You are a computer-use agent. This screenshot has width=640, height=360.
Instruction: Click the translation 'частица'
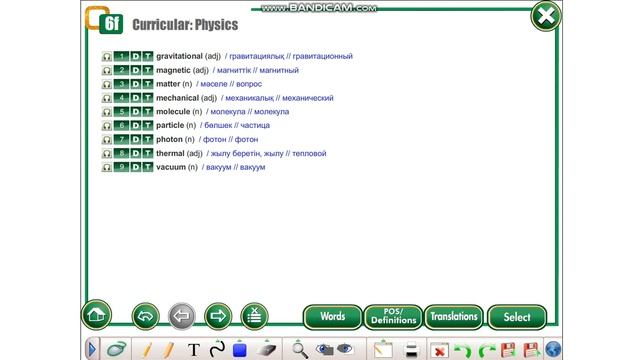point(255,126)
